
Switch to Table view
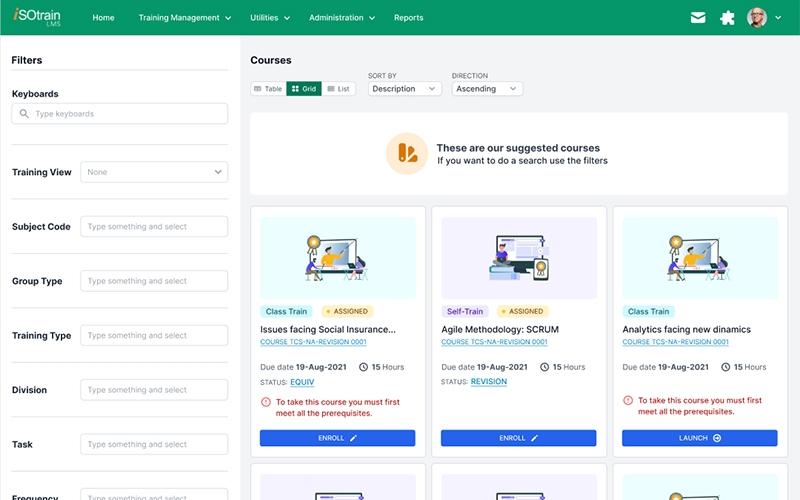point(268,89)
